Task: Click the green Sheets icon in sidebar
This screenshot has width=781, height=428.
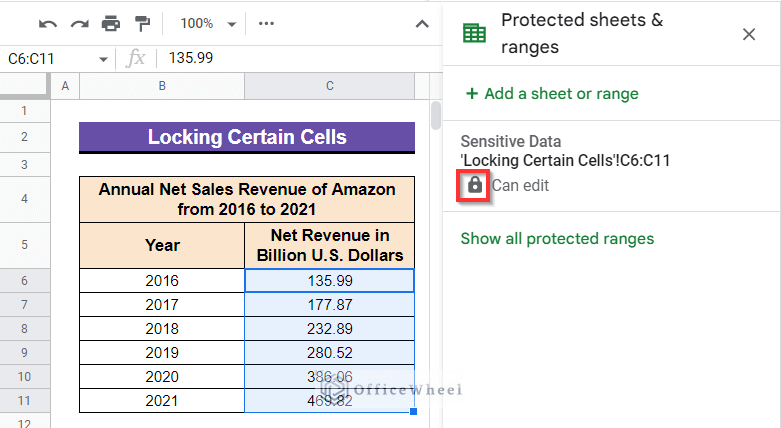Action: point(474,33)
